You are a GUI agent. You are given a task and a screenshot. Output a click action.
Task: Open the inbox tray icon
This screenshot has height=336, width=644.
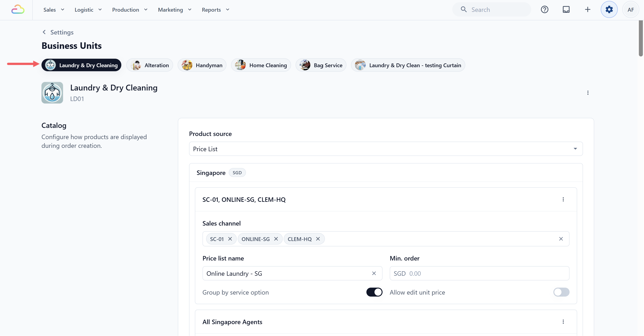point(566,9)
